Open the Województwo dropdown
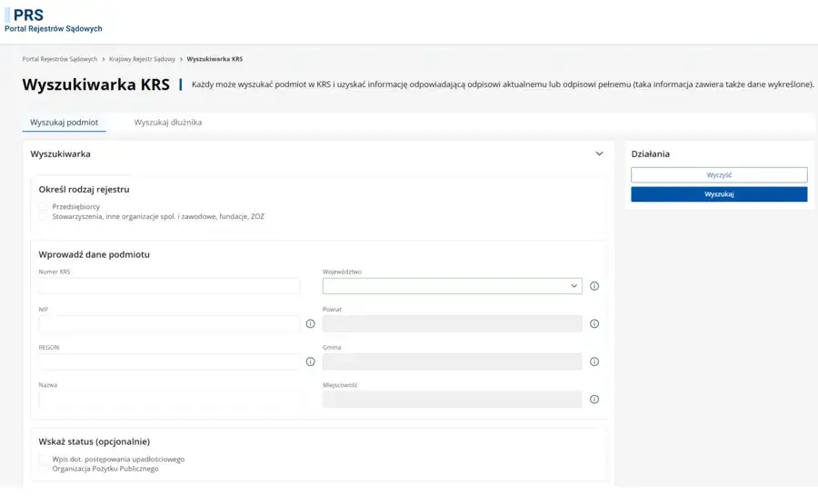Screen dimensions: 818x504 pyautogui.click(x=453, y=286)
